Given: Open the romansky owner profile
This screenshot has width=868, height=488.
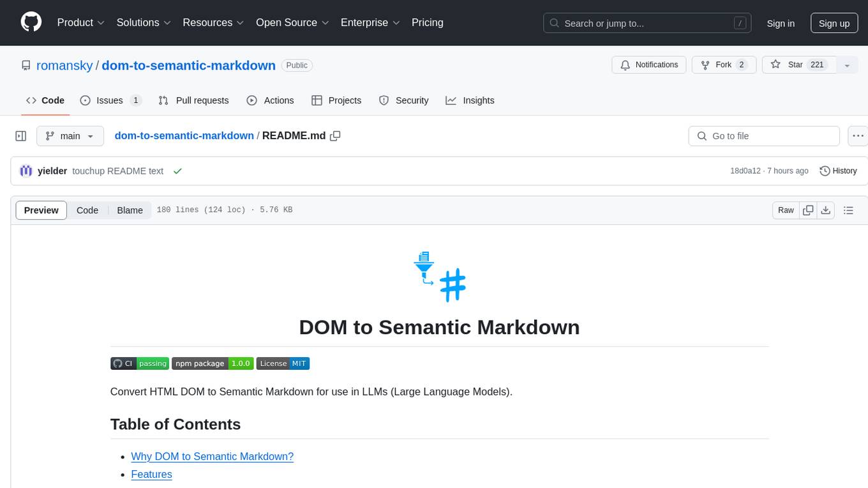Looking at the screenshot, I should [x=64, y=65].
